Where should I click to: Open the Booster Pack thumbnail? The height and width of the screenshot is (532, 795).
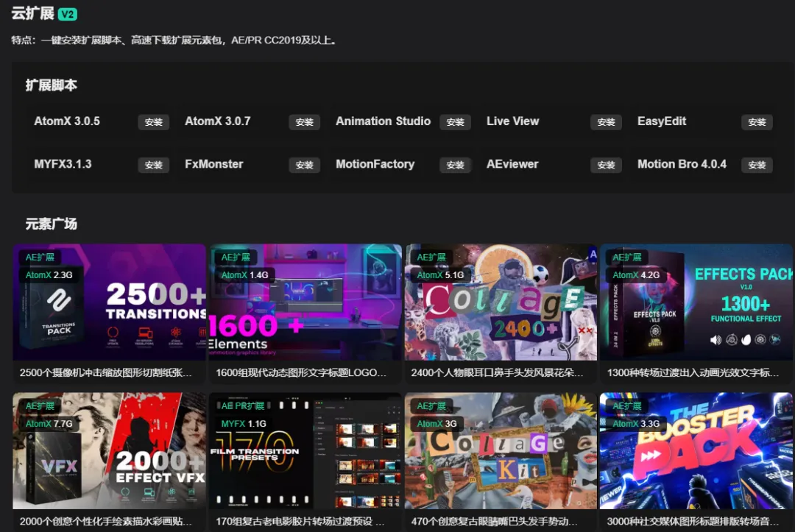click(x=696, y=451)
